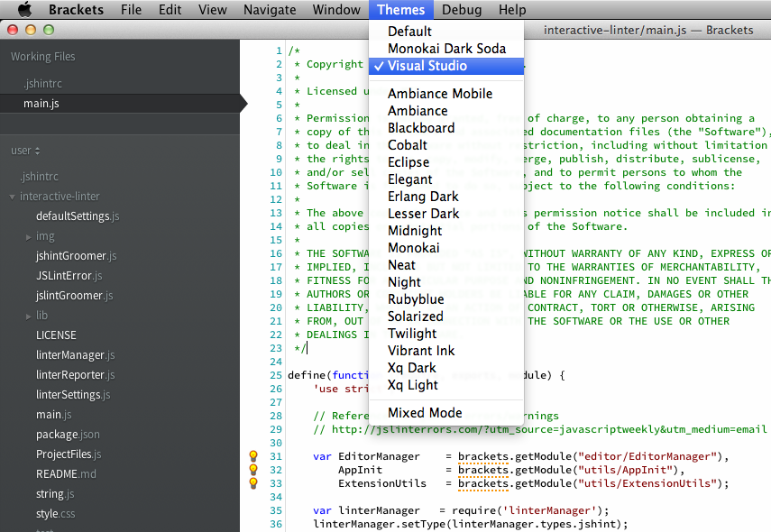Select the Erlang Dark theme

(x=446, y=197)
